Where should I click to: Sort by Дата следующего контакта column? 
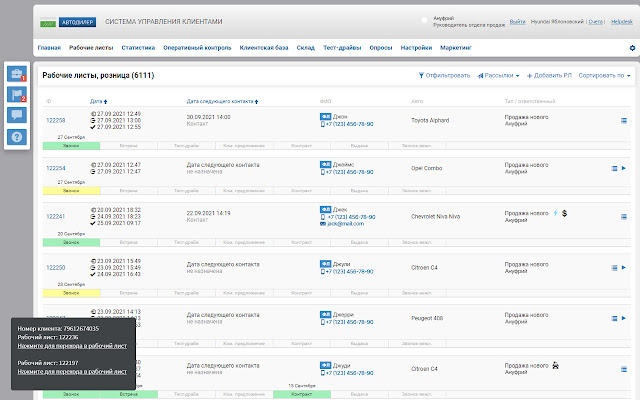pyautogui.click(x=222, y=101)
